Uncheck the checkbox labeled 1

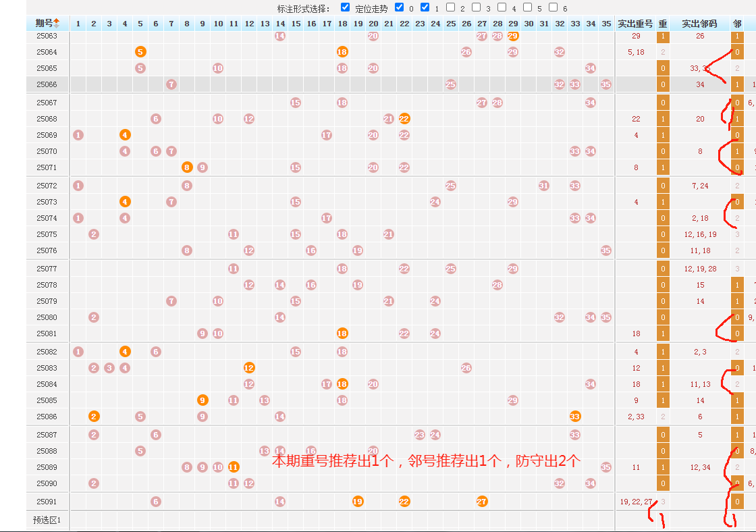[425, 7]
